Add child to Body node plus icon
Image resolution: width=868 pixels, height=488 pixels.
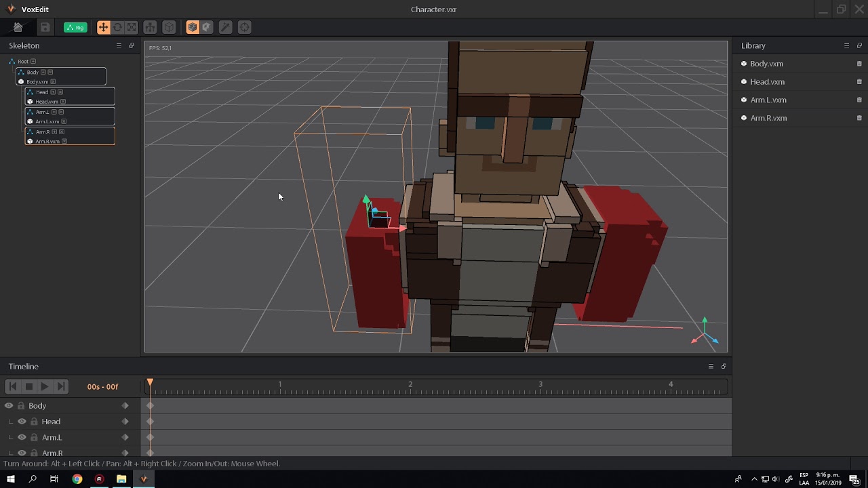click(x=43, y=72)
